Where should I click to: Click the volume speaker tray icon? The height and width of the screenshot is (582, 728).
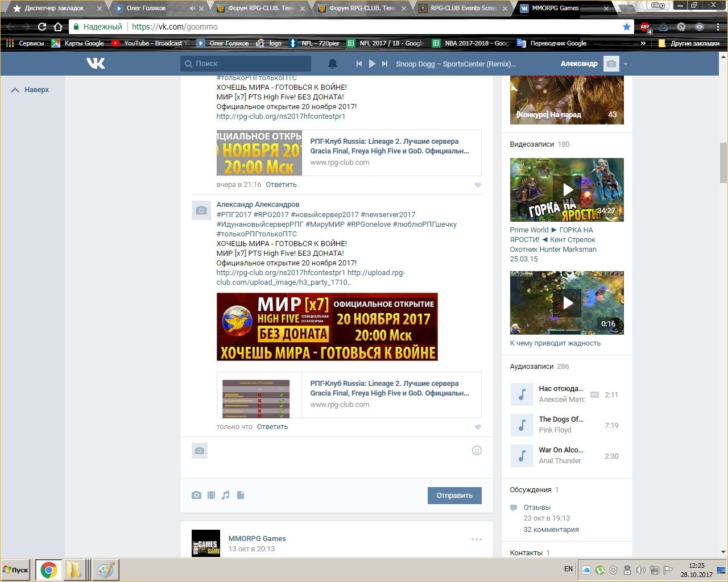tap(641, 570)
